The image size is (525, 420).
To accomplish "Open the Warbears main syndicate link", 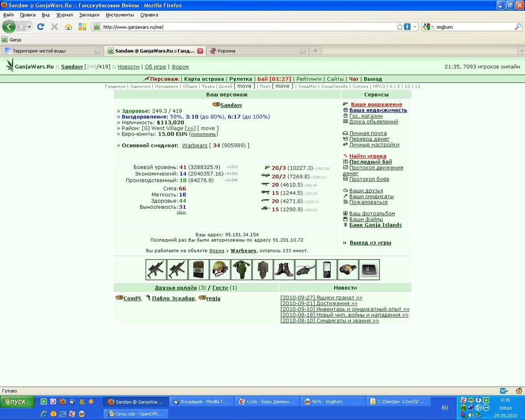I will pyautogui.click(x=195, y=145).
